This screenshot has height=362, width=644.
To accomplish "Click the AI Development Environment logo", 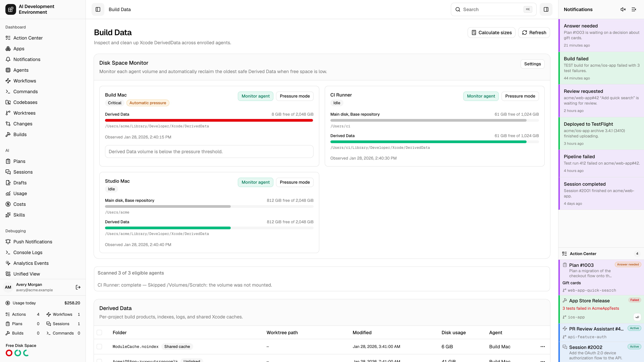I will tap(11, 10).
